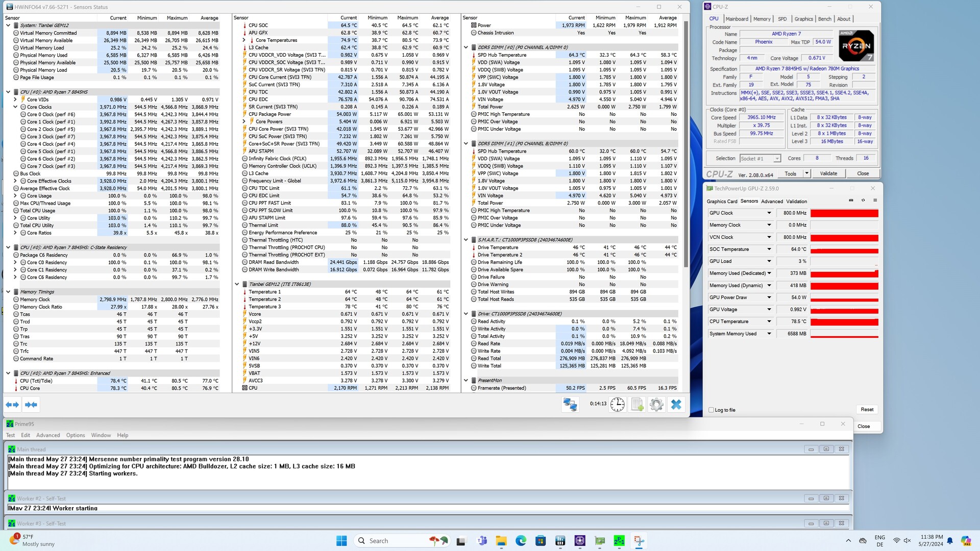This screenshot has width=980, height=551.
Task: Click HWiNFO shrink columns arrows icon
Action: click(31, 405)
